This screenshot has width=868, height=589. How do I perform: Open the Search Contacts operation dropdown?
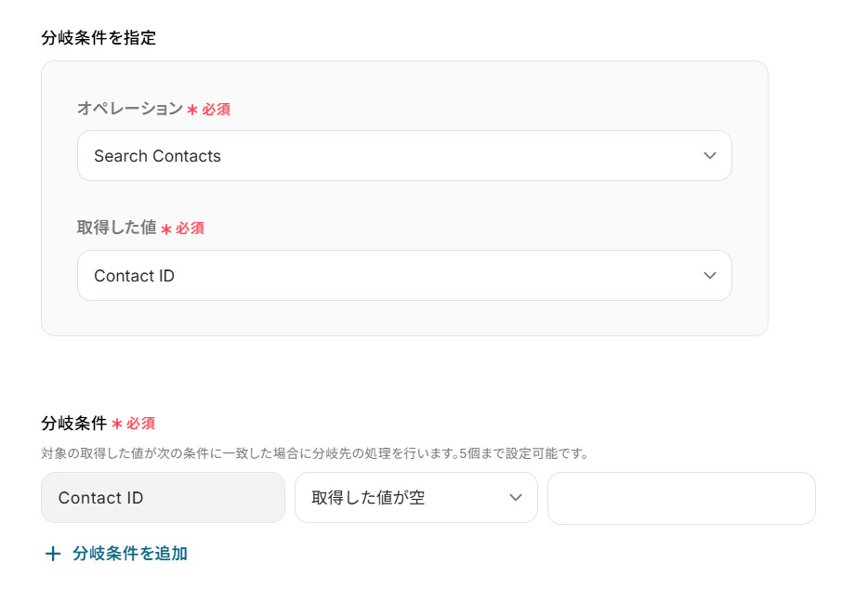pyautogui.click(x=404, y=156)
